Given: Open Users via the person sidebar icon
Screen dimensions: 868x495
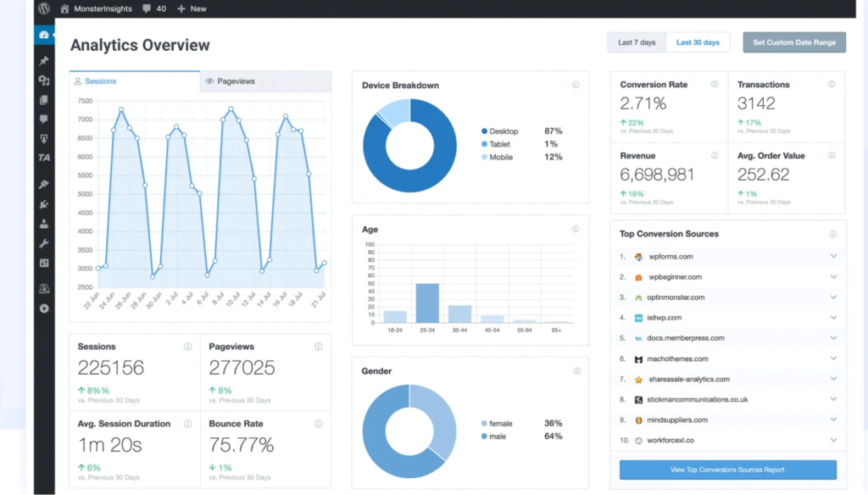Looking at the screenshot, I should [x=42, y=223].
